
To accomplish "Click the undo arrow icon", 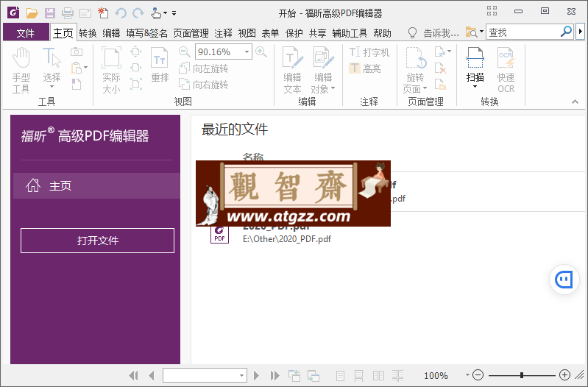I will 121,13.
